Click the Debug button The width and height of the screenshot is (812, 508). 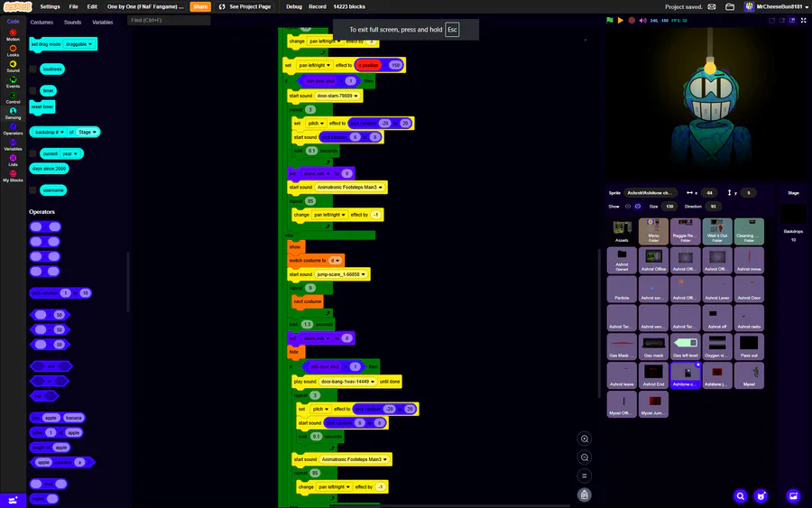[x=294, y=6]
